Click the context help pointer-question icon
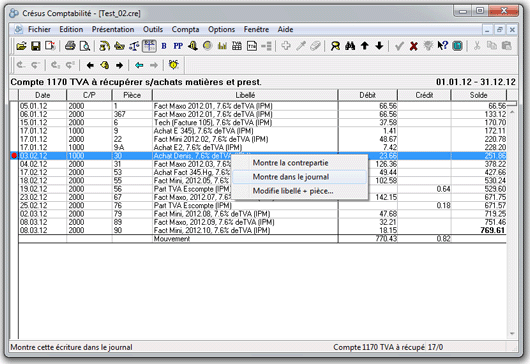This screenshot has height=364, width=530. click(x=442, y=46)
